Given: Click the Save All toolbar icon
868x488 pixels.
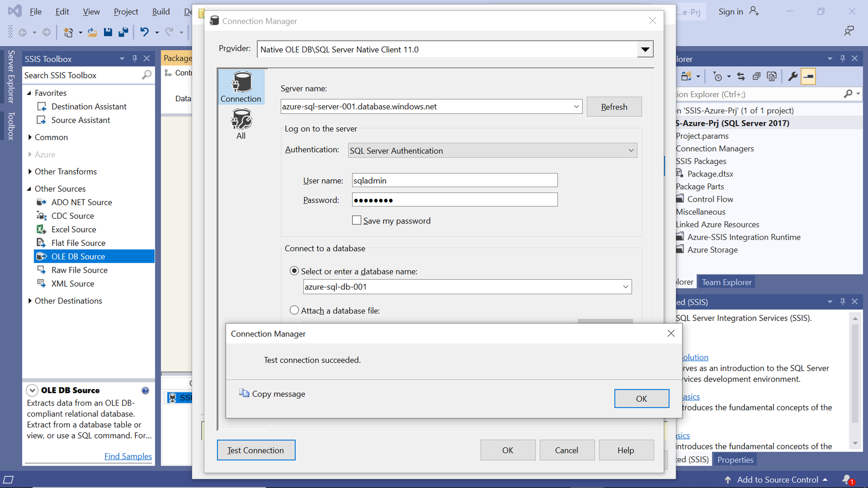Looking at the screenshot, I should 124,32.
